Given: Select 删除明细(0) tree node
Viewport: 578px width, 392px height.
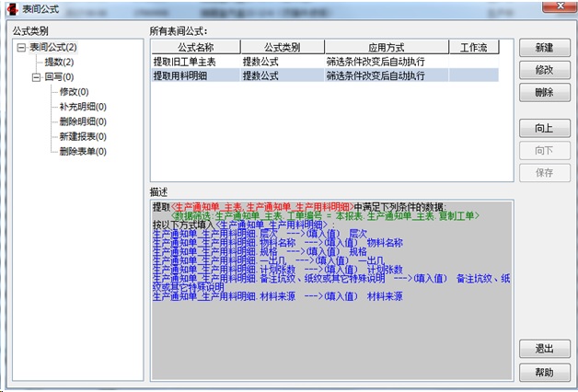Looking at the screenshot, I should [82, 121].
